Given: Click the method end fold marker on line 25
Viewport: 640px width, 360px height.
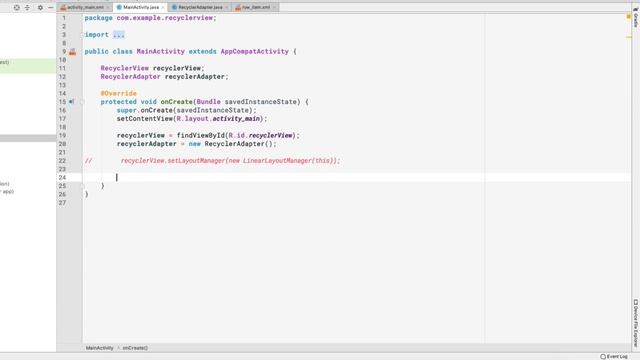Looking at the screenshot, I should 82,186.
